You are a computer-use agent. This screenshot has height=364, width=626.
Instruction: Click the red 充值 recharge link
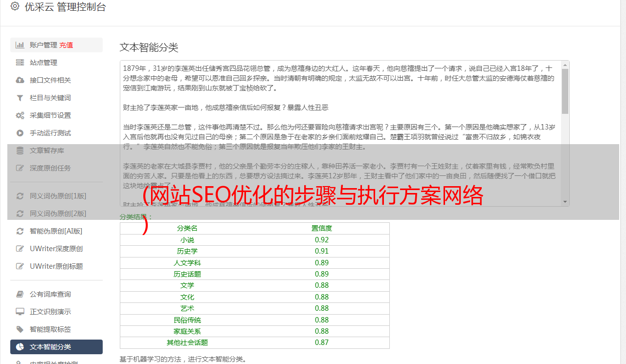[x=66, y=45]
